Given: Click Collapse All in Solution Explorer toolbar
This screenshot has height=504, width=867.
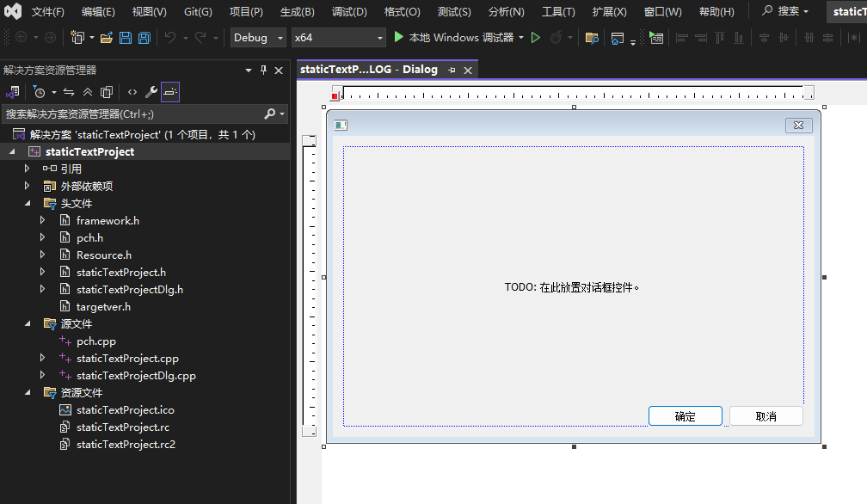Looking at the screenshot, I should tap(88, 92).
